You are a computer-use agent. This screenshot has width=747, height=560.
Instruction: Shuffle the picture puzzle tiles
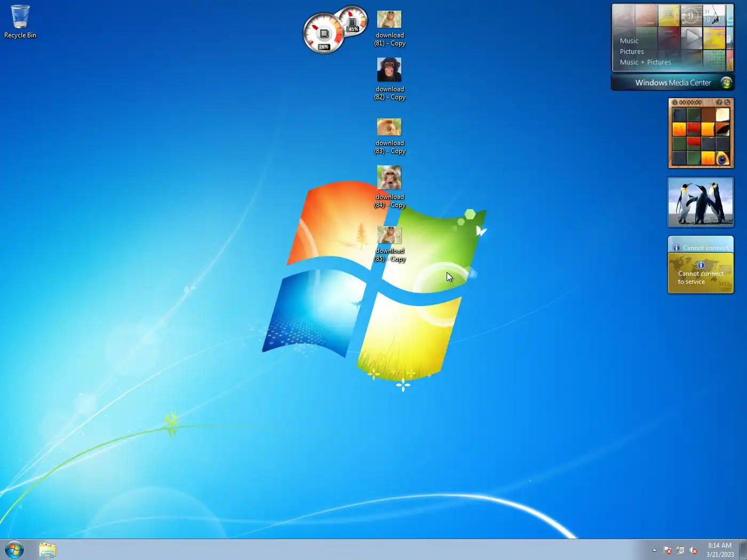tap(727, 102)
